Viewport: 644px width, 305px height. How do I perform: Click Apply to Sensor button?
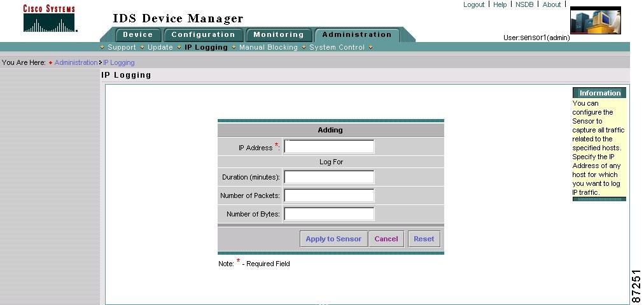pos(333,239)
